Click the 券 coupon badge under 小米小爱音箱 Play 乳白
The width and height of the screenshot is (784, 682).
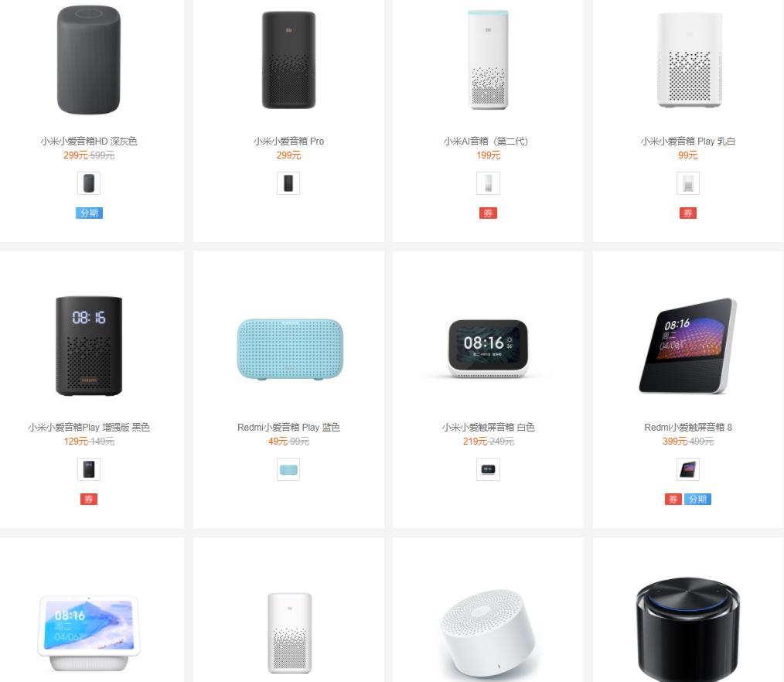pyautogui.click(x=688, y=213)
